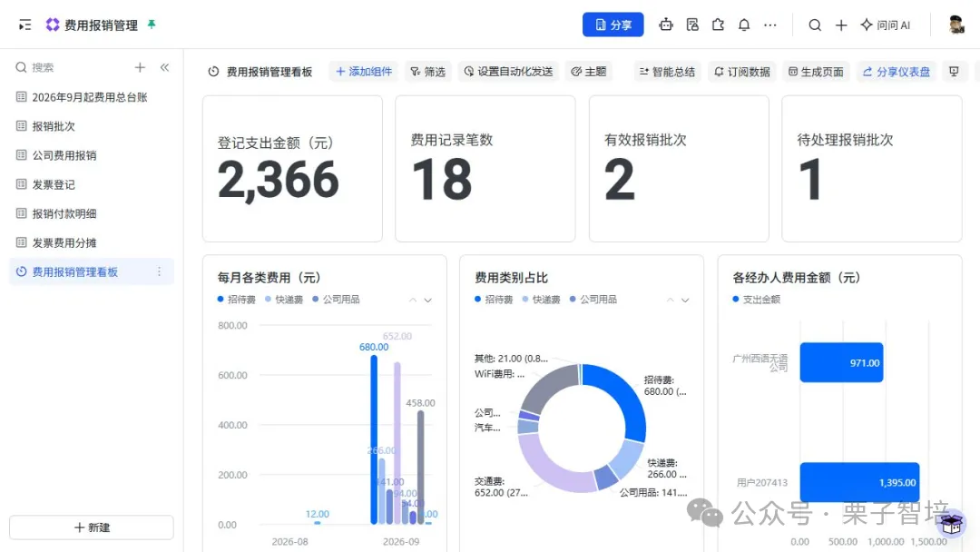Toggle 快递费 legend in 费用类别占比 chart
Image resolution: width=980 pixels, height=552 pixels.
[541, 300]
